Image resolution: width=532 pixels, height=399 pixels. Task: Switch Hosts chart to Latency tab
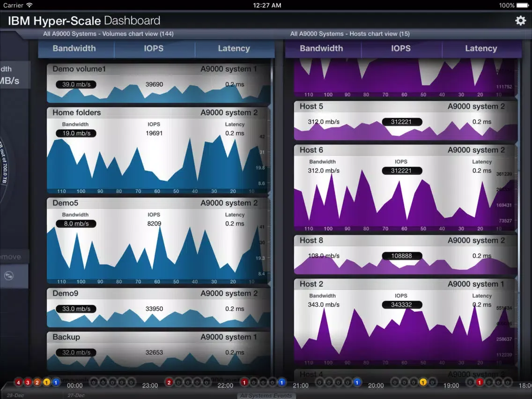pyautogui.click(x=481, y=48)
